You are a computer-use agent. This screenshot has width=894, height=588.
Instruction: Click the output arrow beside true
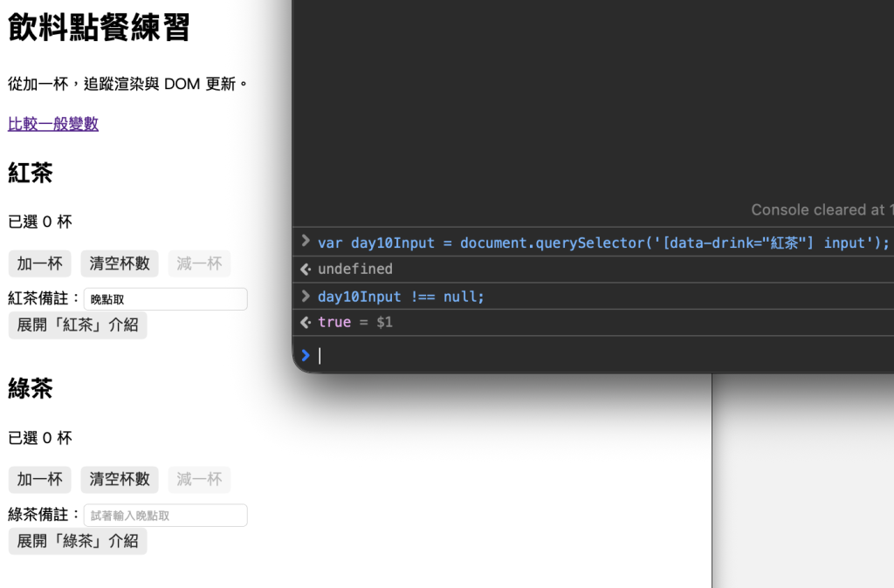tap(306, 323)
